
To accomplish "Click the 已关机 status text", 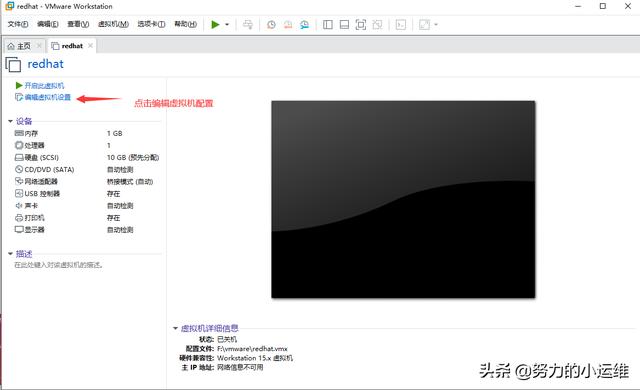I will click(x=227, y=339).
